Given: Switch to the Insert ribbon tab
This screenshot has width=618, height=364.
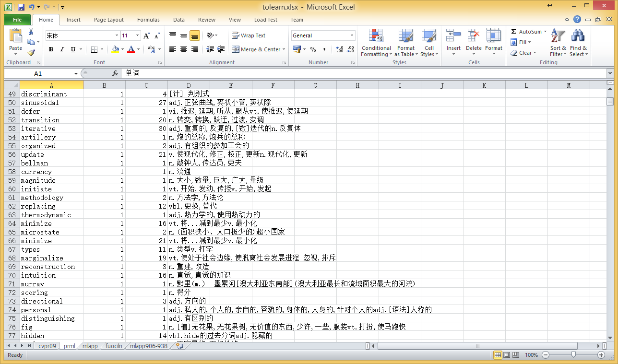Looking at the screenshot, I should point(73,20).
